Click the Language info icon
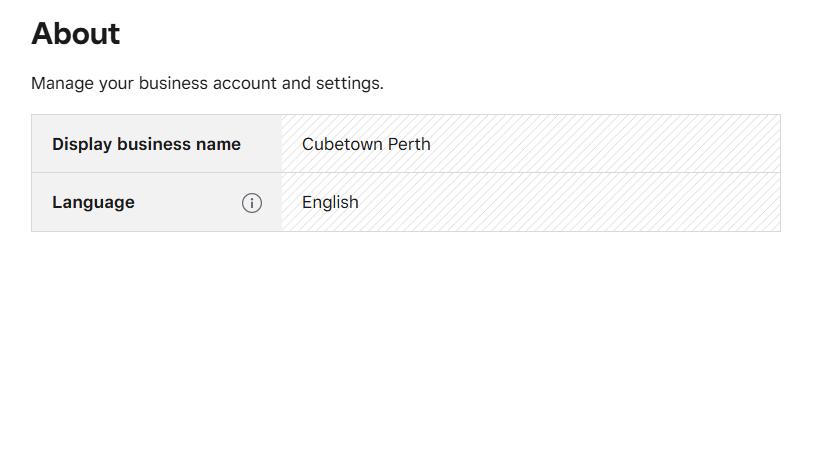The height and width of the screenshot is (458, 838). tap(252, 203)
